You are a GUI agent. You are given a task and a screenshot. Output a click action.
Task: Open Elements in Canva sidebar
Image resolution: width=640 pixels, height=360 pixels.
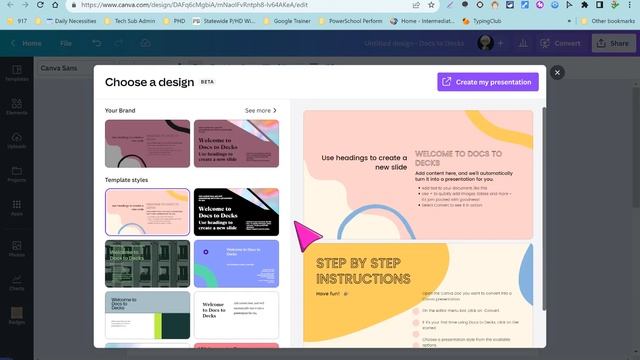[17, 107]
